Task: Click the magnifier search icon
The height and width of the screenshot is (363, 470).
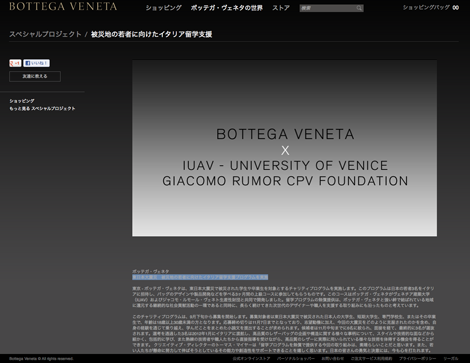Action: click(x=359, y=8)
